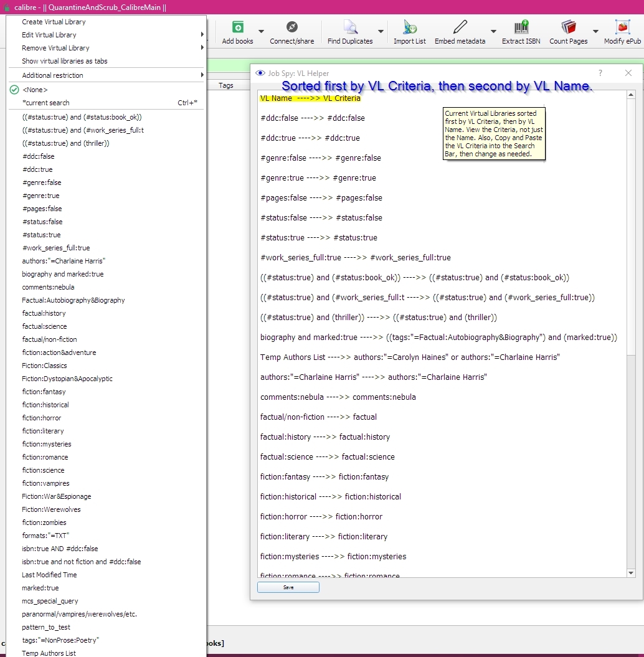The width and height of the screenshot is (644, 657).
Task: Click the scroll down arrow in VL Helper
Action: tap(631, 573)
